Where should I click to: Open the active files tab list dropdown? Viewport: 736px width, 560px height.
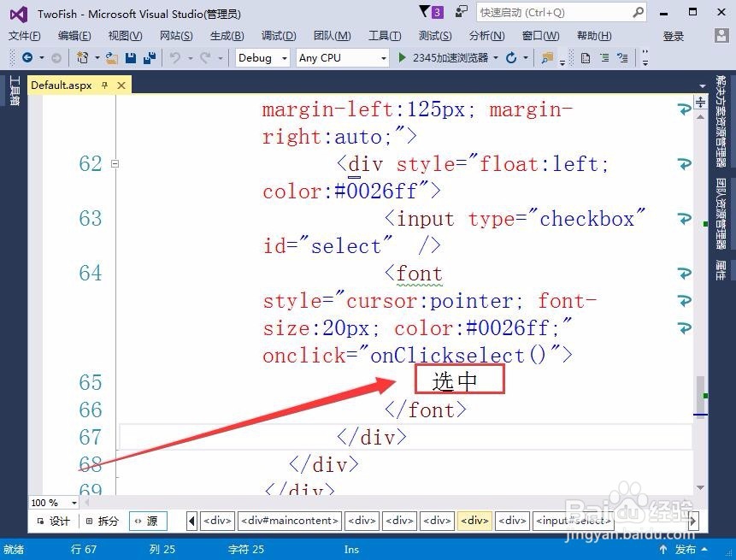[x=702, y=86]
